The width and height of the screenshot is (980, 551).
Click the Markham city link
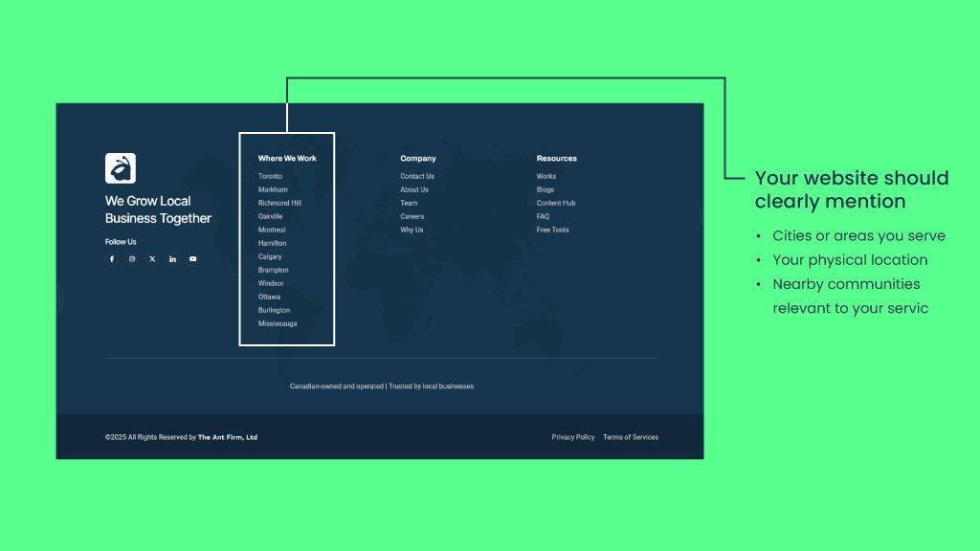click(272, 189)
